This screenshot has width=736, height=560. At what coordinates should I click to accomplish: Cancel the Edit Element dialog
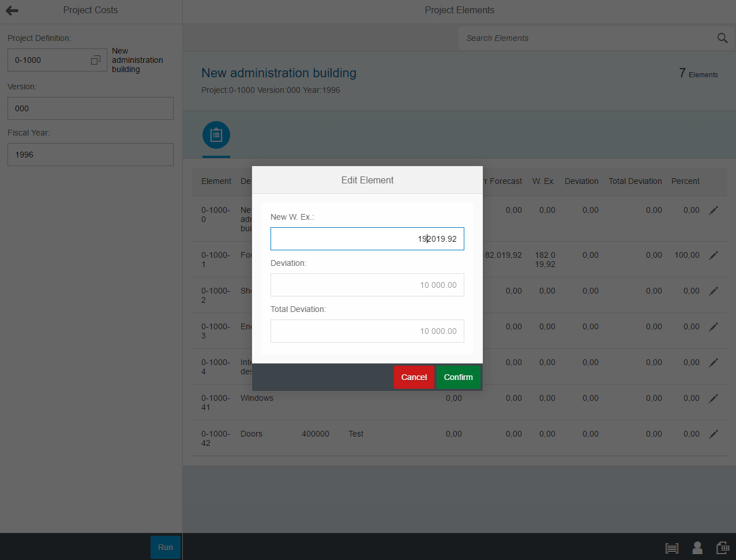click(414, 377)
